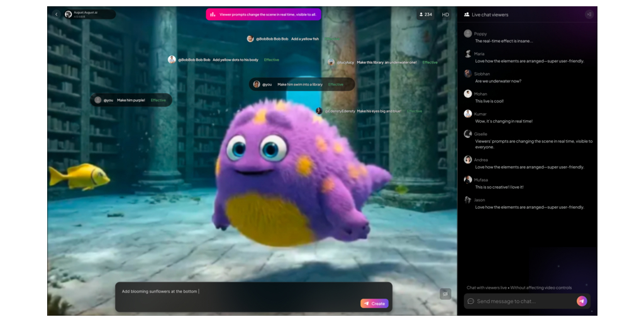Collapse the live chat viewers panel

coord(589,14)
